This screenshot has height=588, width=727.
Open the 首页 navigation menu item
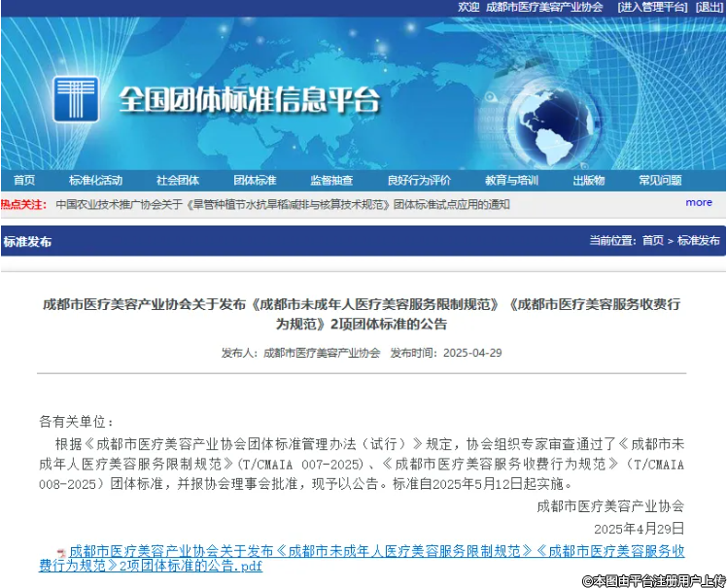click(24, 181)
